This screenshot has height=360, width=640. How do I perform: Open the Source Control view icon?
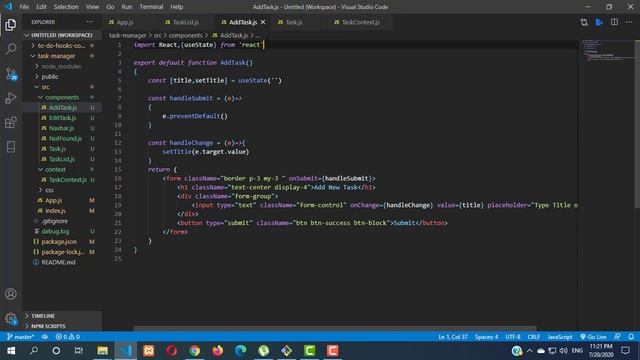tap(11, 74)
